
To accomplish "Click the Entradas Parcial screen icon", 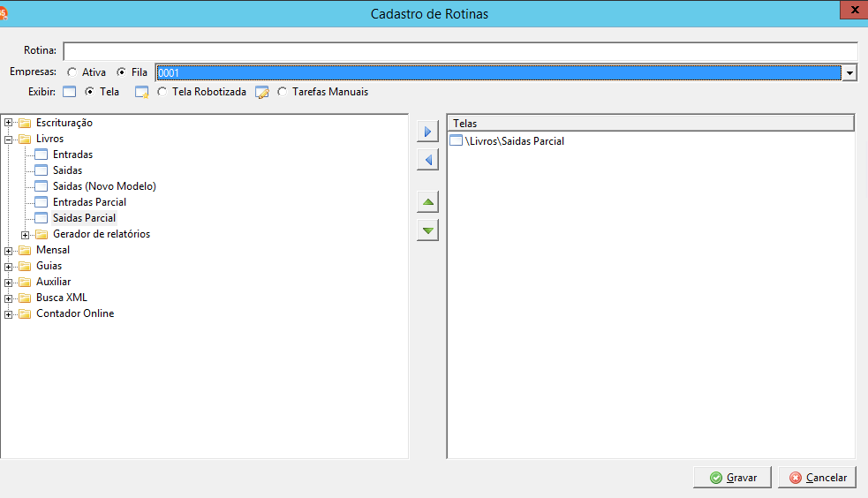I will point(41,202).
